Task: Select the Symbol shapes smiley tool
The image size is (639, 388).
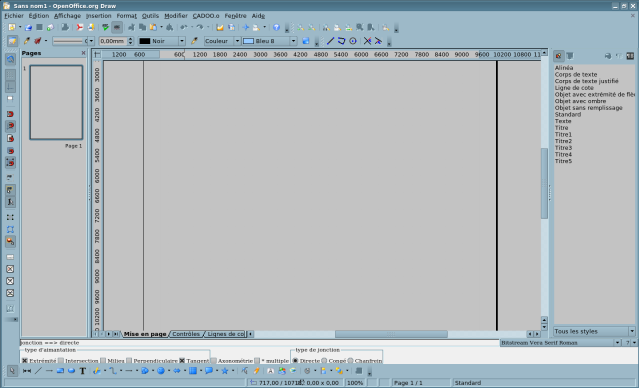Action: (161, 371)
